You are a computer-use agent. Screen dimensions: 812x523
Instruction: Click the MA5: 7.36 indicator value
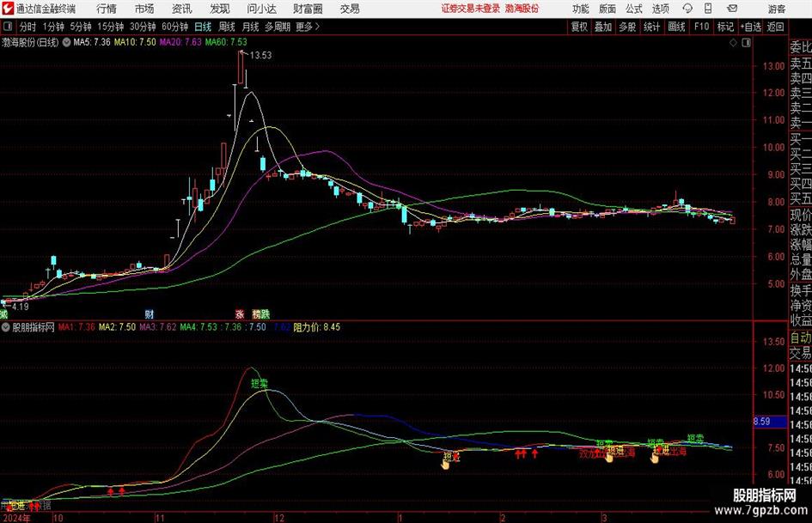92,42
